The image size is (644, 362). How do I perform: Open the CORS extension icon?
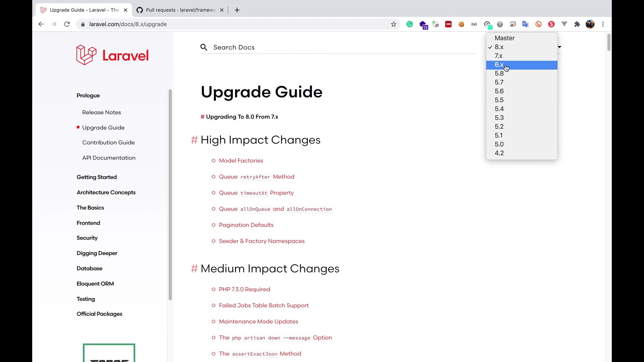click(x=448, y=24)
